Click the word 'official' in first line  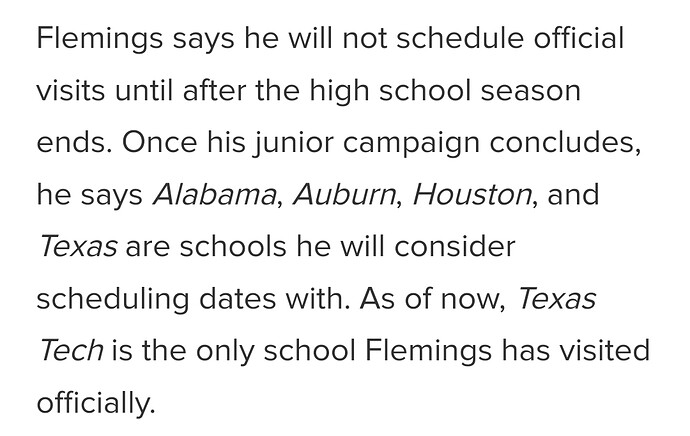[579, 38]
